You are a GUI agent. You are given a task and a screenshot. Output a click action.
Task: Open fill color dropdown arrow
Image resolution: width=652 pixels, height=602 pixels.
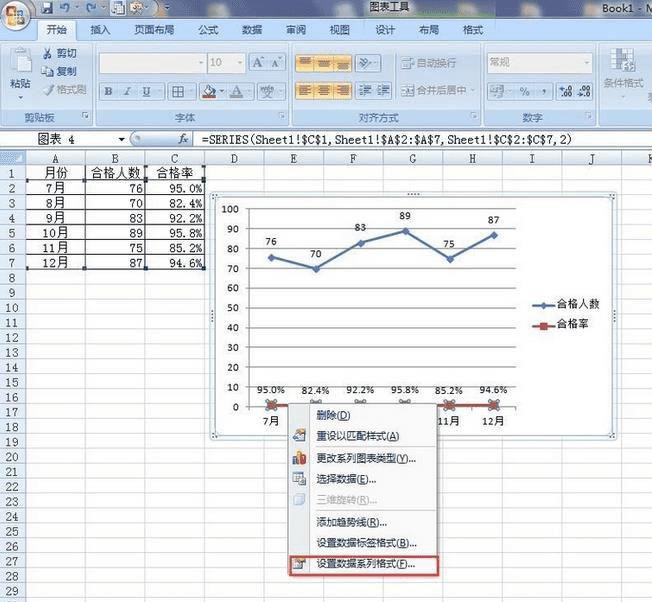click(222, 91)
